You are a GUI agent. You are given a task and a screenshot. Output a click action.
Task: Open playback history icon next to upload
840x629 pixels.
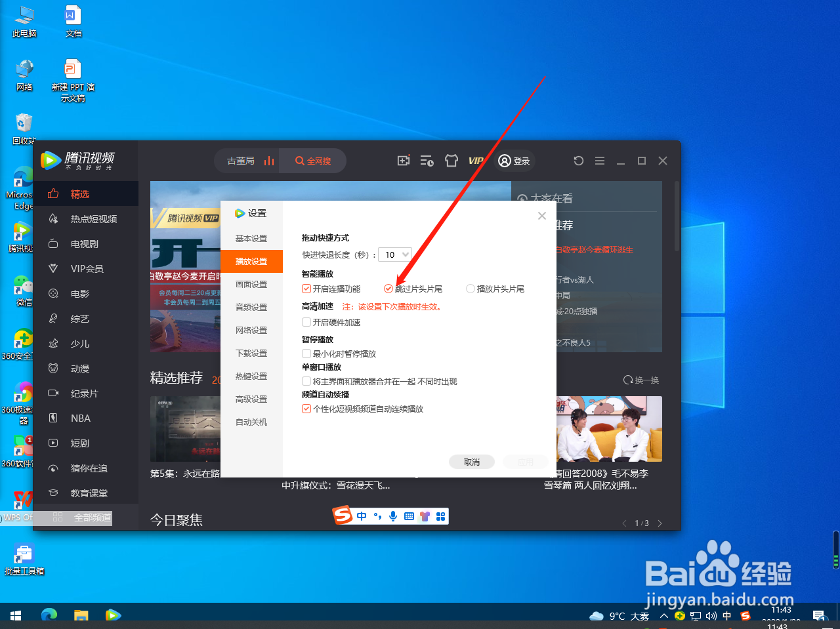(427, 160)
